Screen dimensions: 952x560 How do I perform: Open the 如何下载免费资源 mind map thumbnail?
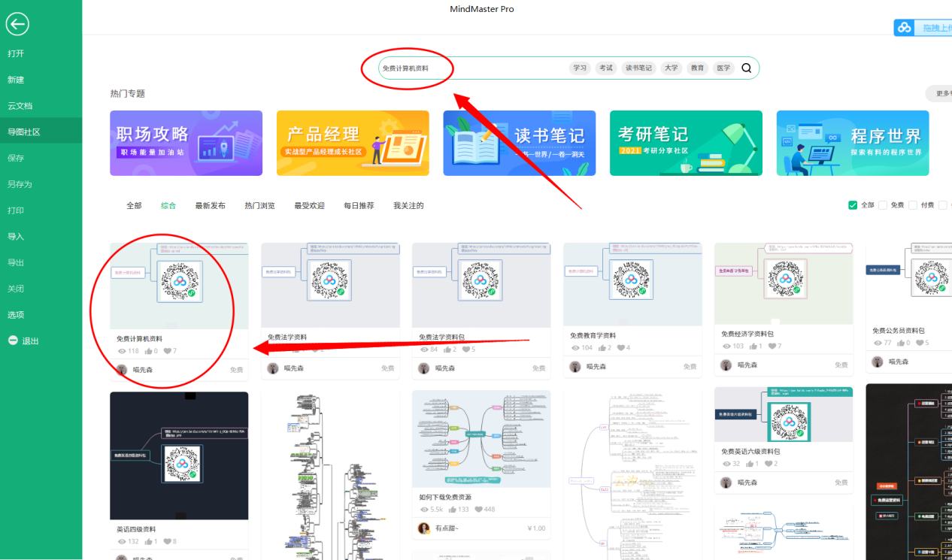coord(481,438)
